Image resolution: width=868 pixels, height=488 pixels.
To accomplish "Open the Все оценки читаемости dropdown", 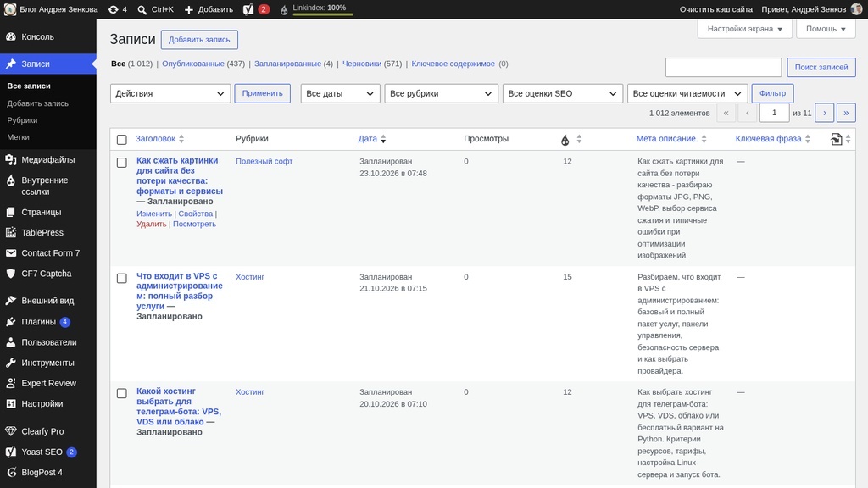I will coord(687,93).
